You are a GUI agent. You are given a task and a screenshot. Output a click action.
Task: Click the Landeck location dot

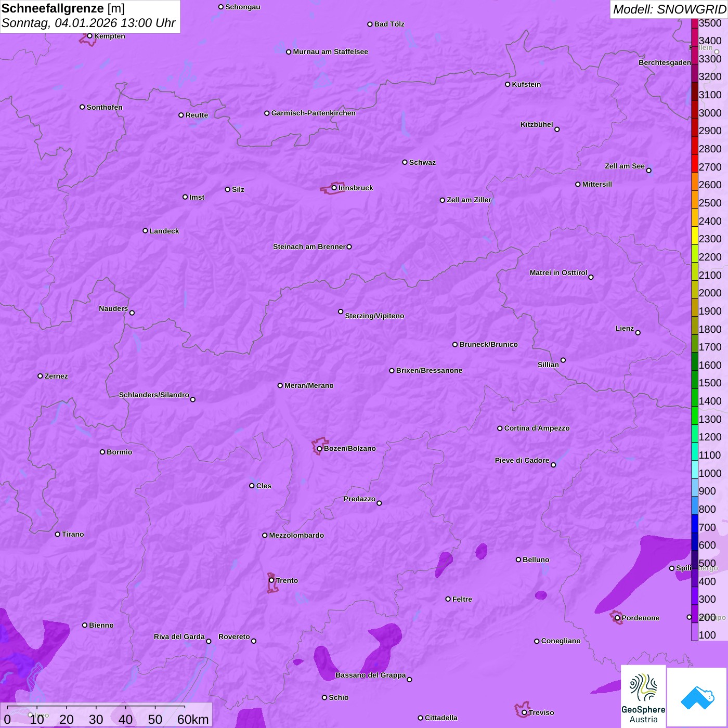(145, 231)
